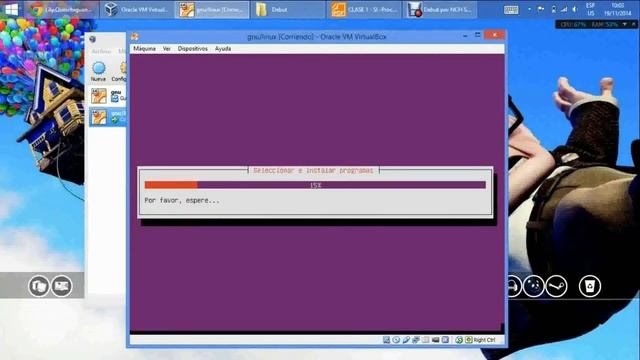The image size is (640, 360).
Task: Open the Máquina menu
Action: pos(144,49)
